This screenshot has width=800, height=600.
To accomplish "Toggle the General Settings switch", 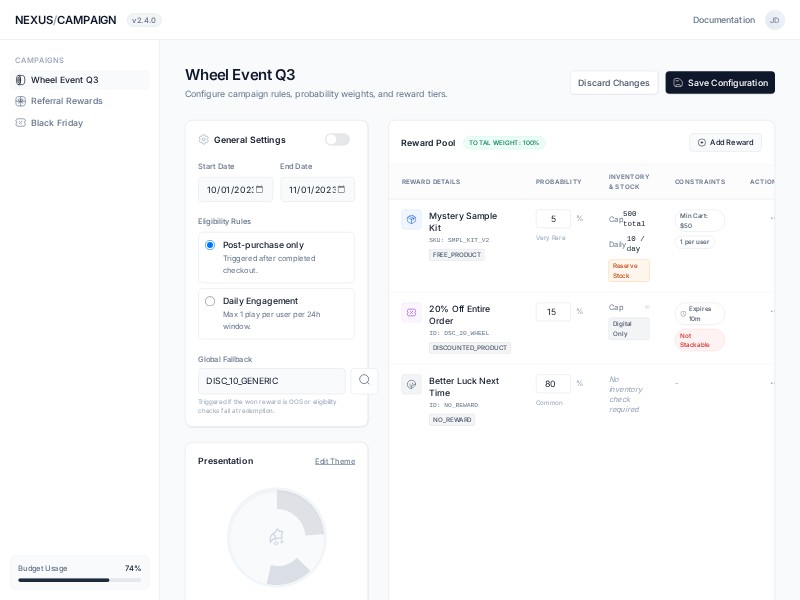I will pyautogui.click(x=337, y=139).
